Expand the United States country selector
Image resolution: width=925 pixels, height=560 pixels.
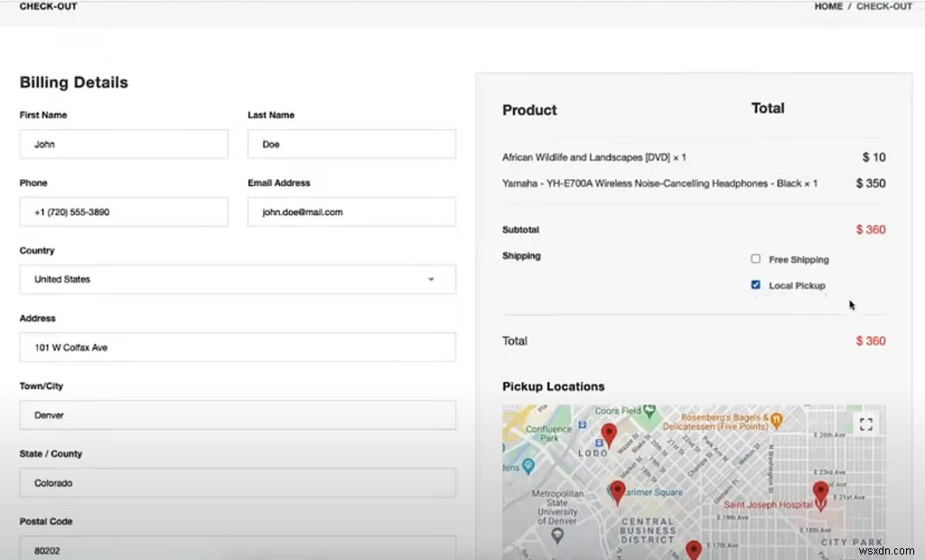pyautogui.click(x=237, y=280)
